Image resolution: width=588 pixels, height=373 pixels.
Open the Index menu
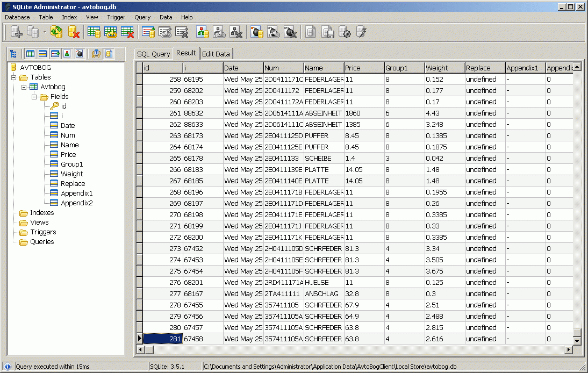coord(69,17)
